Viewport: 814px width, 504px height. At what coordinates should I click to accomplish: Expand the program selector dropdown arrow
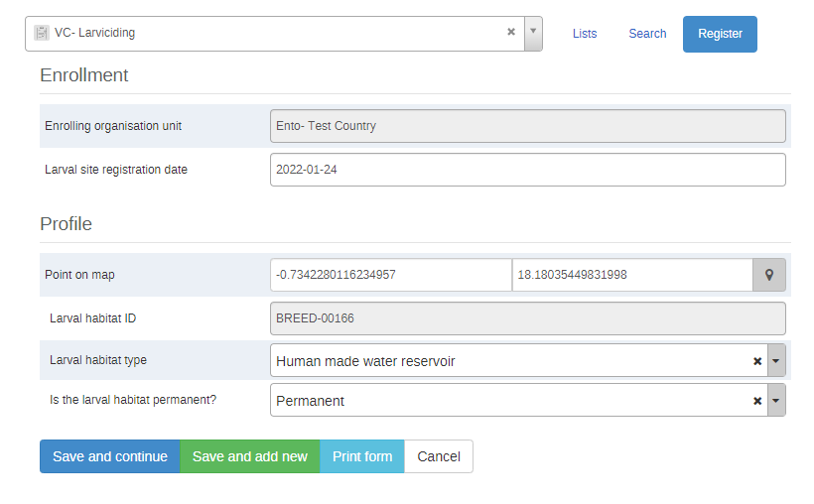533,33
